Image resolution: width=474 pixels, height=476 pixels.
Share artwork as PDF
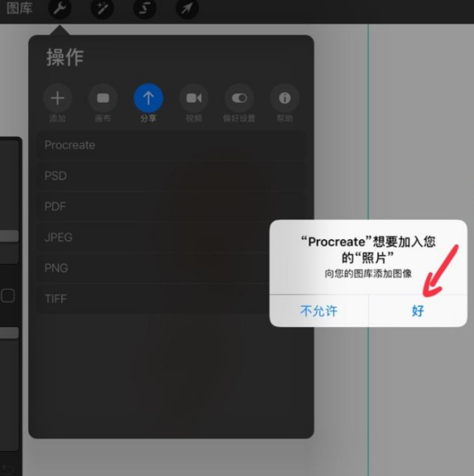171,206
